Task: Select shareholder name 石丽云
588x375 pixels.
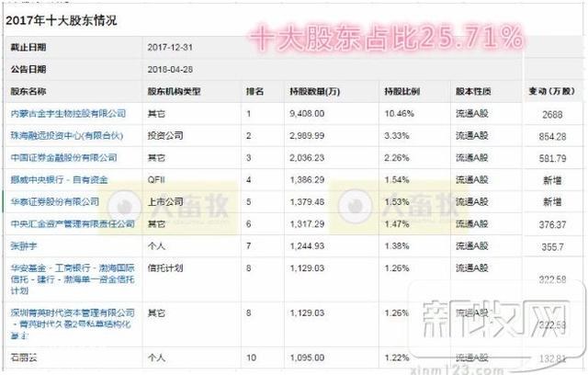Action: click(x=24, y=358)
